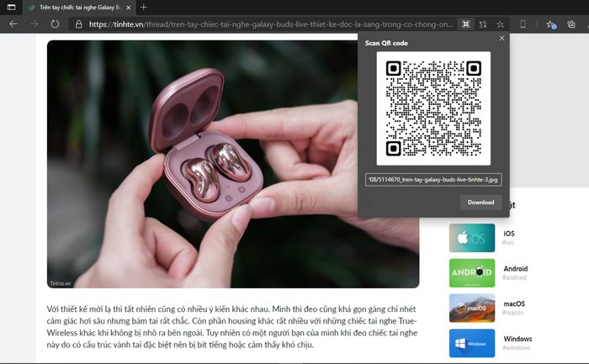Toggle the QR code generator icon
The width and height of the screenshot is (589, 364).
click(x=466, y=24)
